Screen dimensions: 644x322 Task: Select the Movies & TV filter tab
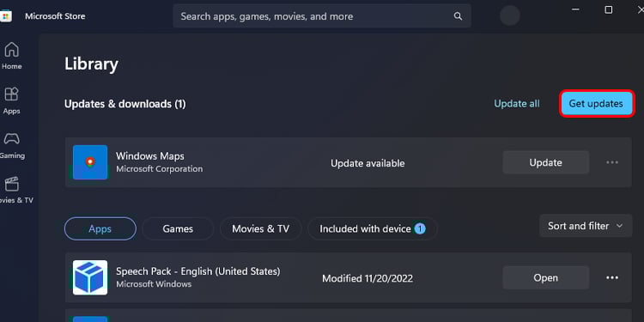[261, 228]
